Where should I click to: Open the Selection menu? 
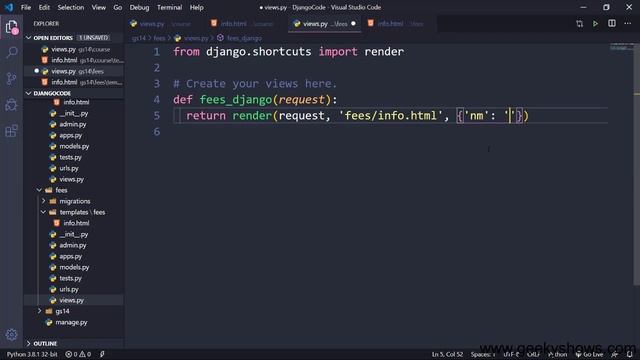click(x=71, y=7)
